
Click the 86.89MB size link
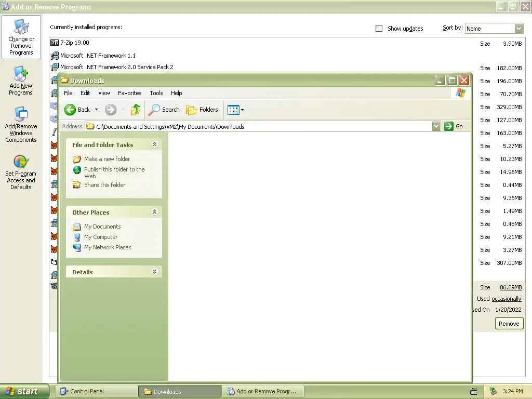tap(511, 287)
